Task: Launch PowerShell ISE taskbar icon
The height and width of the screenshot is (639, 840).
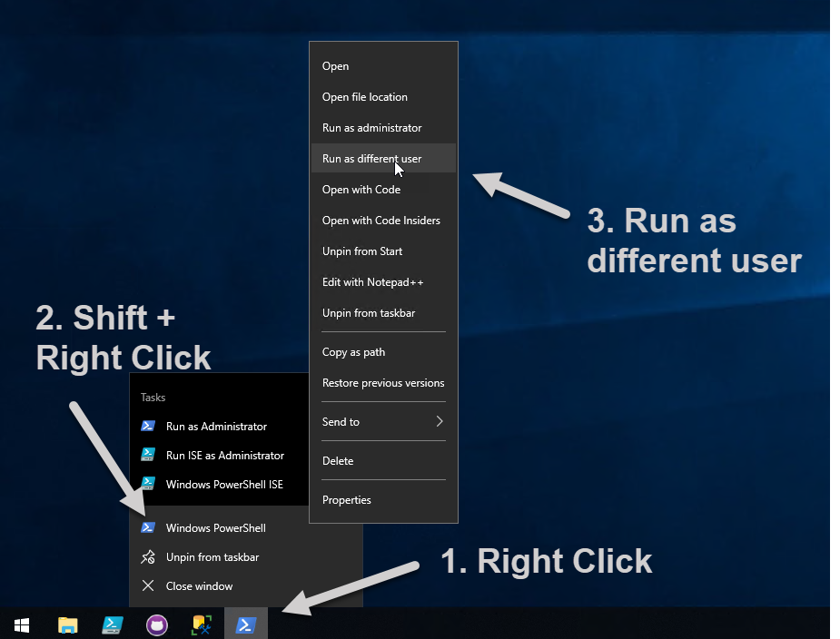Action: pyautogui.click(x=112, y=624)
